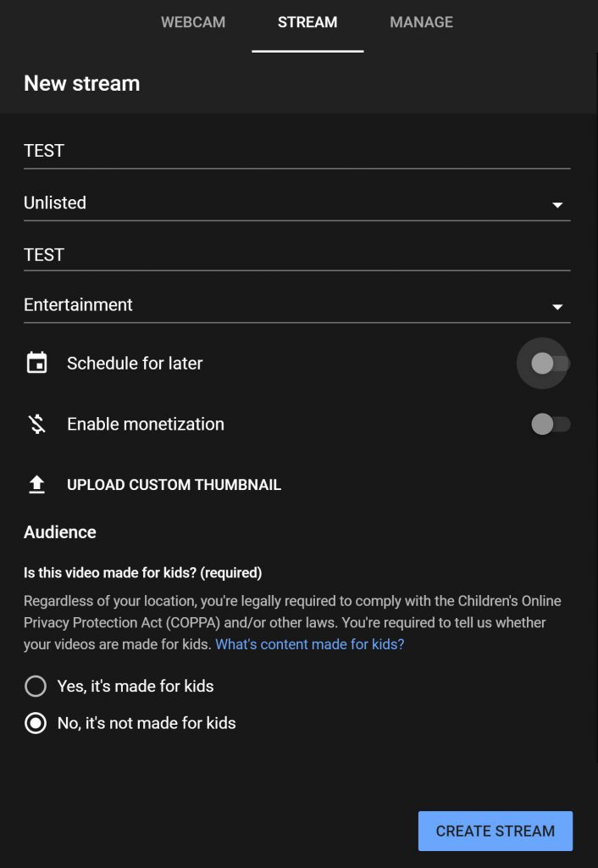
Task: Click the crossed-out dollar monetization icon
Action: click(36, 424)
